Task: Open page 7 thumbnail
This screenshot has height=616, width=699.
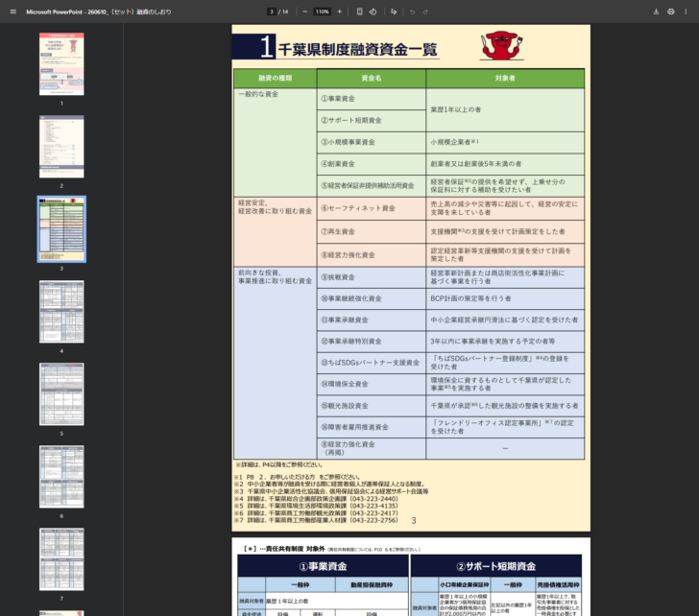Action: tap(61, 559)
